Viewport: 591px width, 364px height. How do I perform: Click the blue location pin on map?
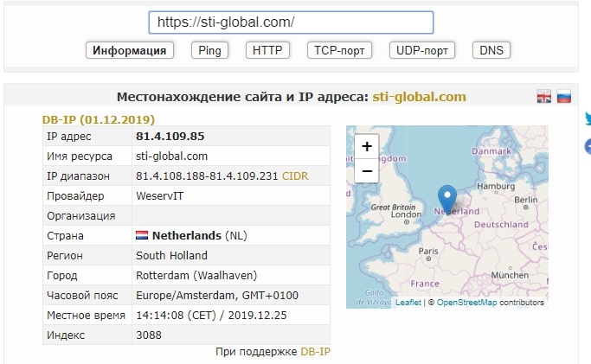[447, 200]
